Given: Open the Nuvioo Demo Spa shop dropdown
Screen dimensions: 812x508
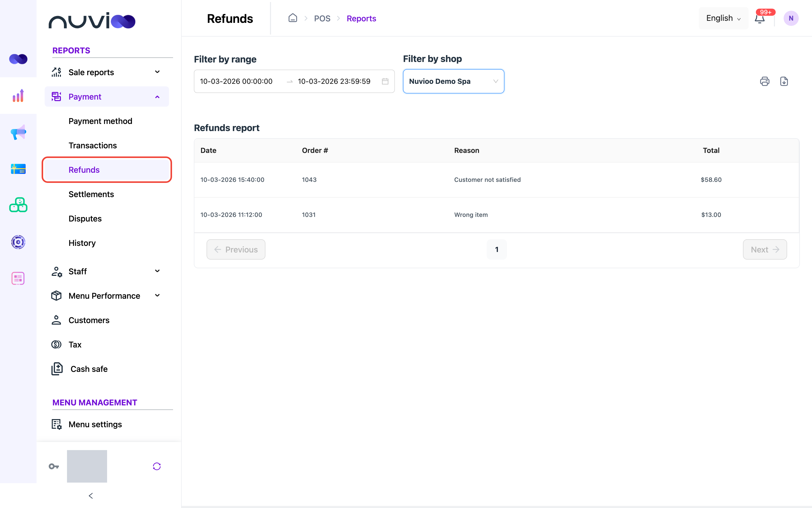Looking at the screenshot, I should (453, 81).
